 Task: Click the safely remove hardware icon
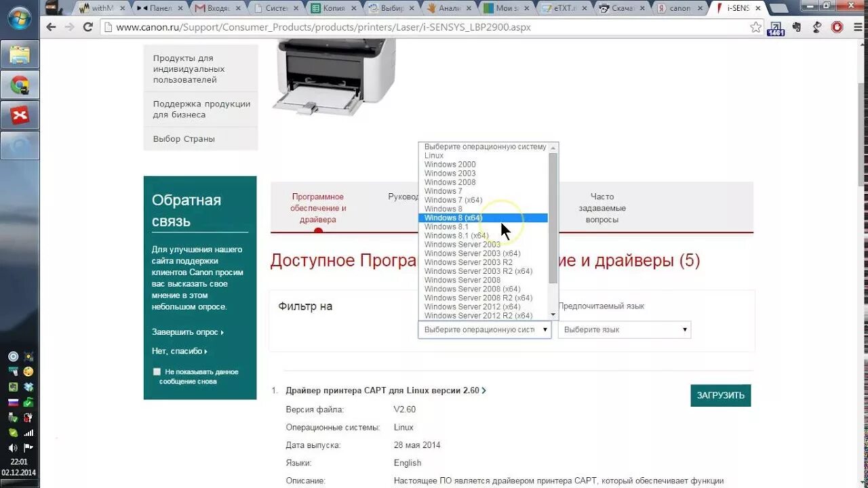coord(13,418)
